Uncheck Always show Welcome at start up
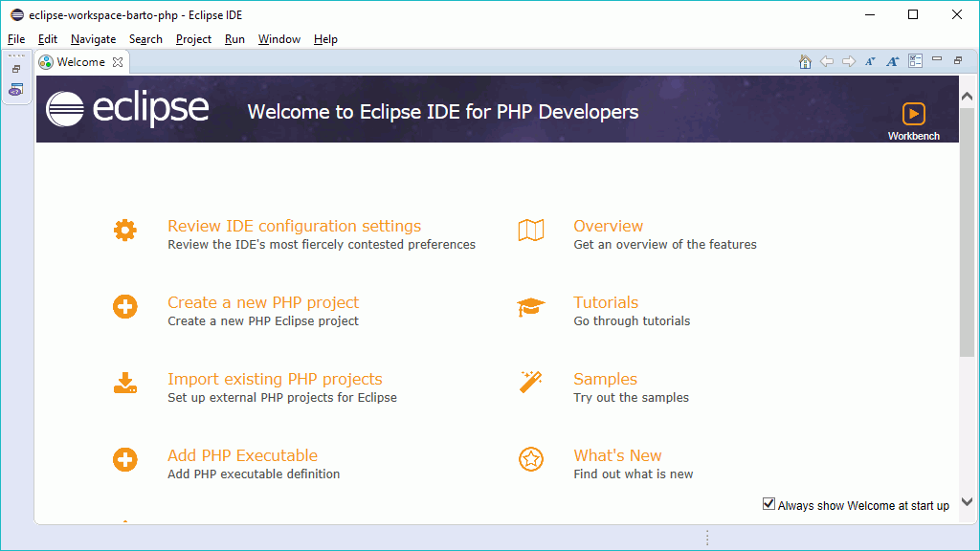Screen dimensions: 980x551 (768, 503)
